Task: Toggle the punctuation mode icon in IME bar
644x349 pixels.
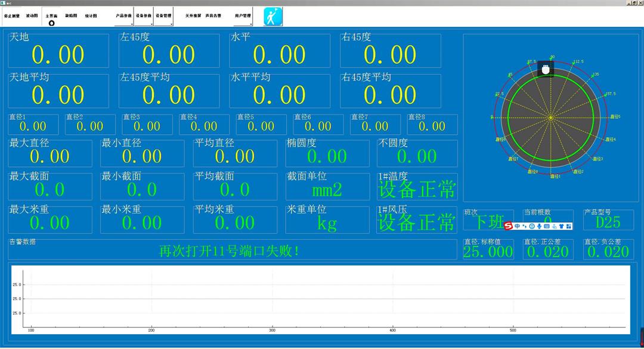Action: click(524, 226)
